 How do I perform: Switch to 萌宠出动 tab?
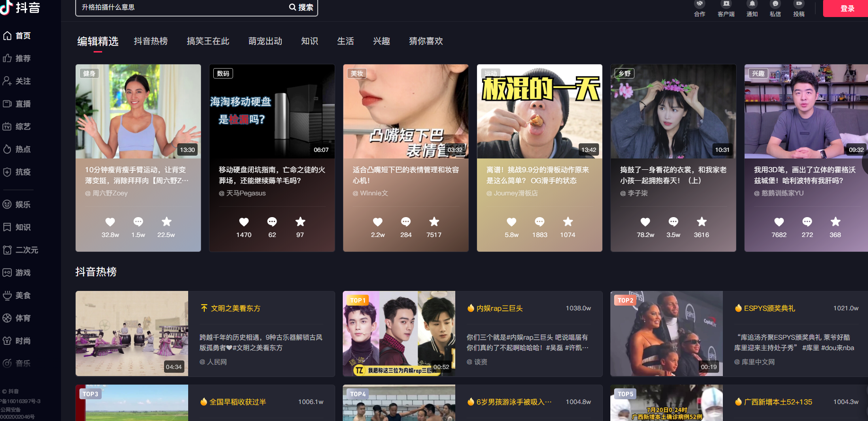click(265, 41)
